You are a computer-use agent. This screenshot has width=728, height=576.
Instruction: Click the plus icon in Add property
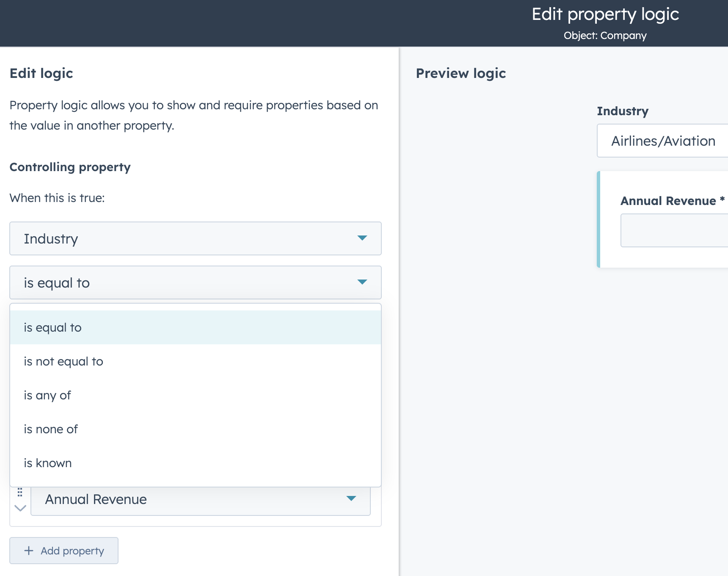29,551
